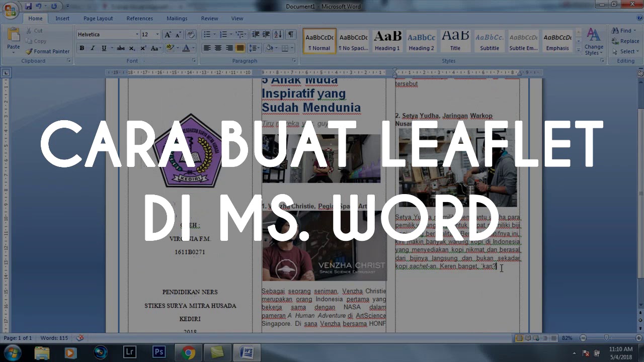644x362 pixels.
Task: Open the Review tab
Action: 209,19
